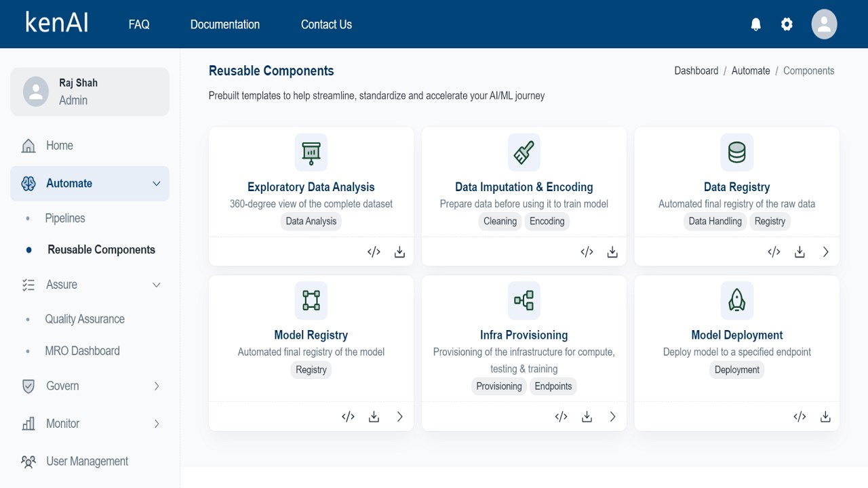
Task: Expand the Monitor sidebar section
Action: pyautogui.click(x=157, y=424)
